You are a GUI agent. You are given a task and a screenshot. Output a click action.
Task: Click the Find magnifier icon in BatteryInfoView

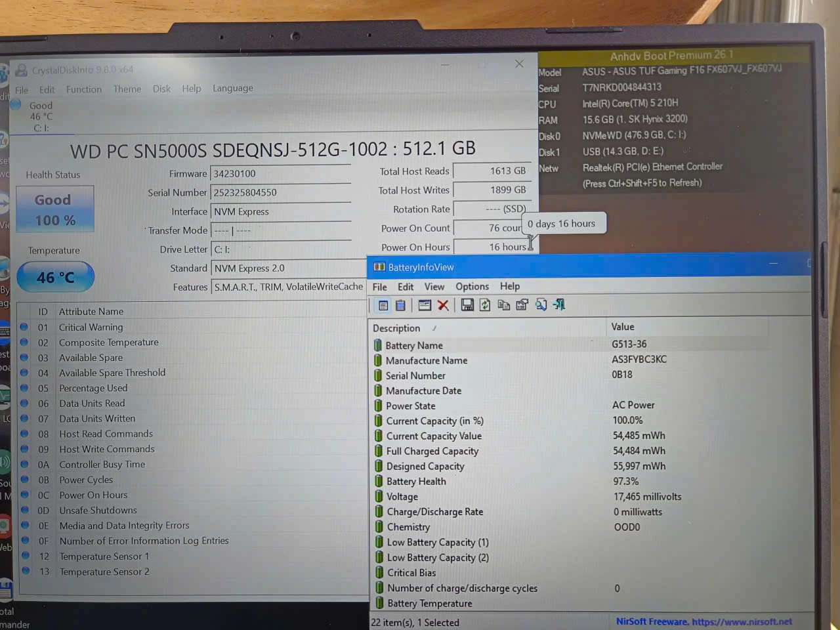(541, 304)
